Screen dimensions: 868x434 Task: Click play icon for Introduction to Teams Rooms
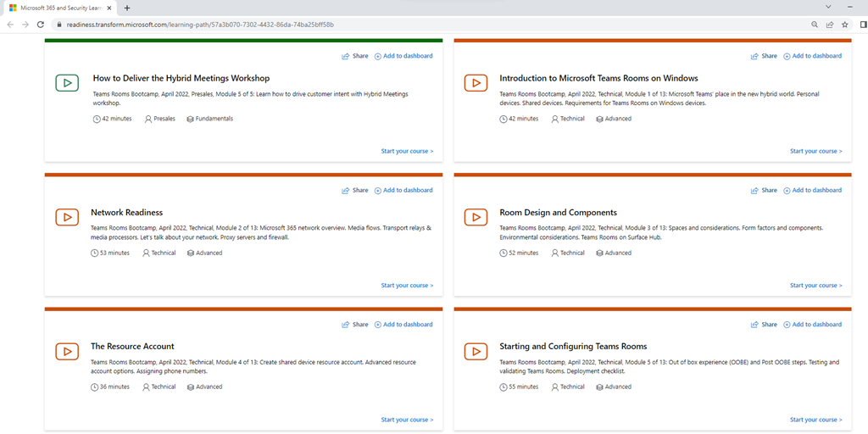(x=476, y=83)
